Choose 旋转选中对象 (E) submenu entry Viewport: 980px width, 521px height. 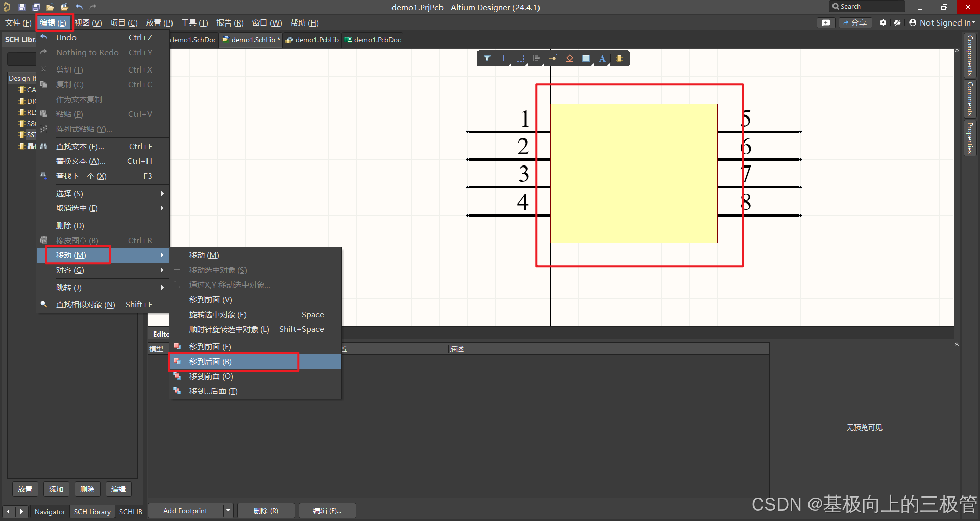[255, 315]
